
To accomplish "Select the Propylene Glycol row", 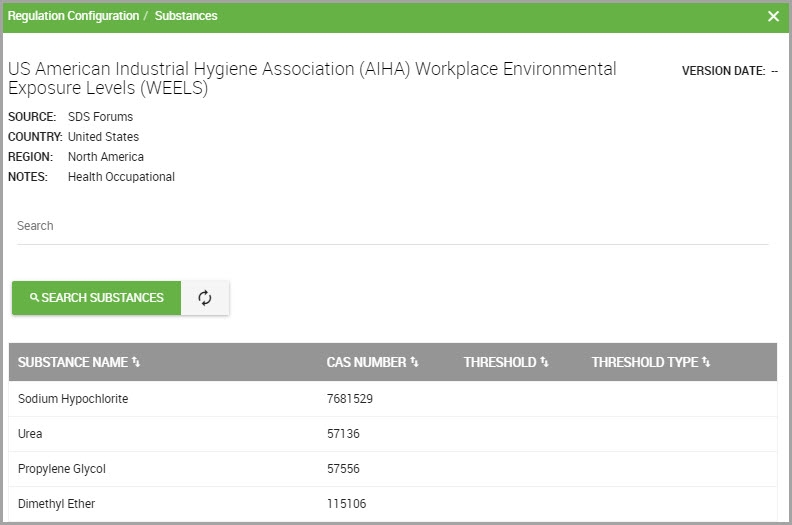I will [x=393, y=469].
